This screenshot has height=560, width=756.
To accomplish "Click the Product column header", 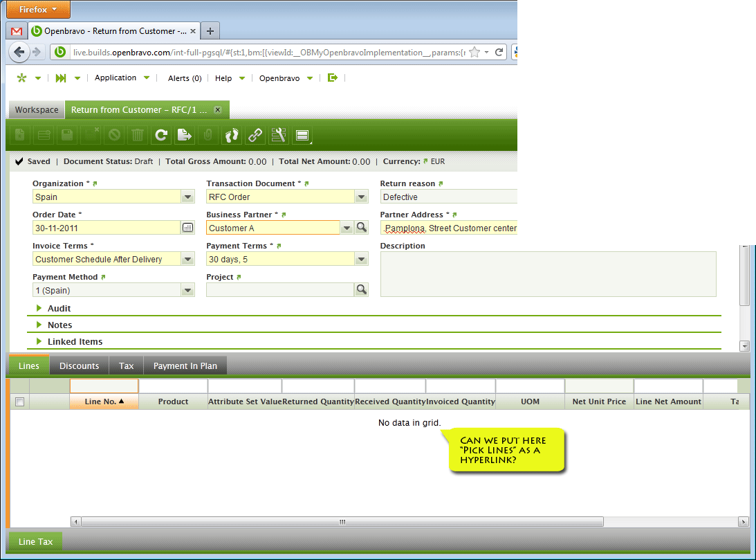I will (173, 401).
